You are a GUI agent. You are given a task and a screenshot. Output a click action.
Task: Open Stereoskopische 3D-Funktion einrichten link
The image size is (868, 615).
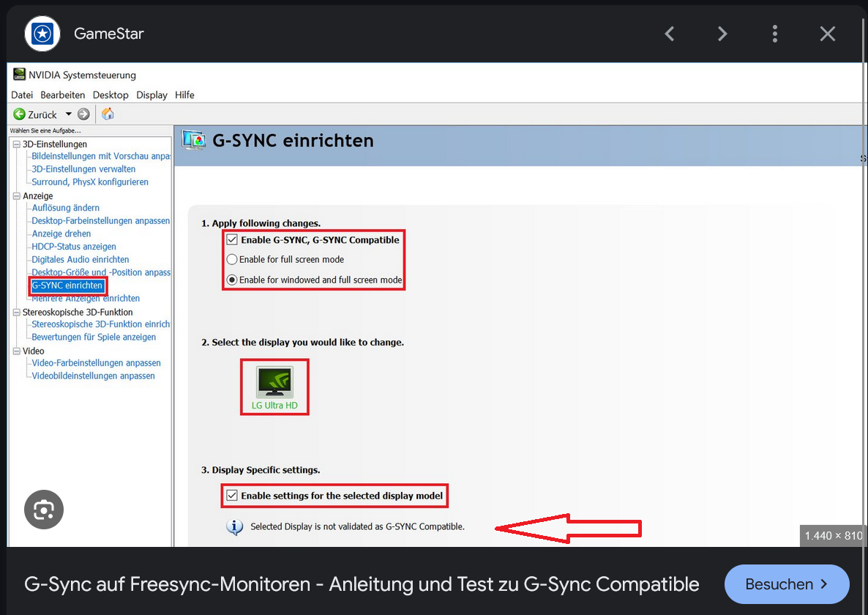(x=101, y=324)
